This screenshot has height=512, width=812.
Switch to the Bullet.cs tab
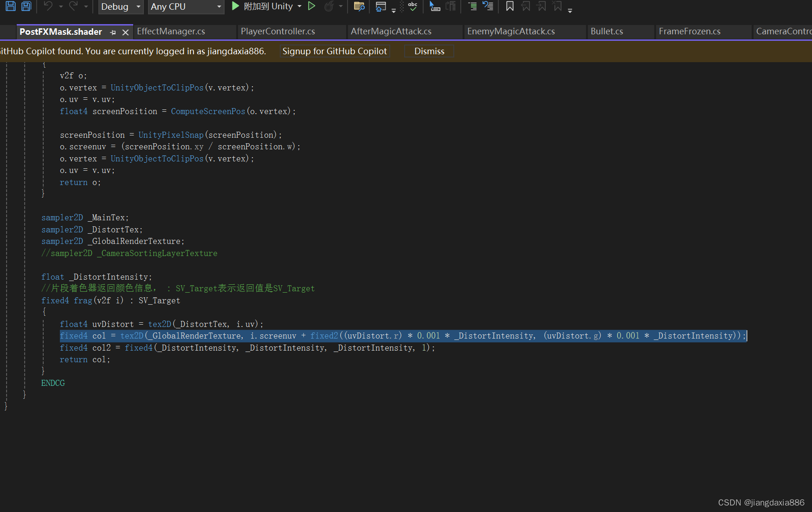coord(606,32)
